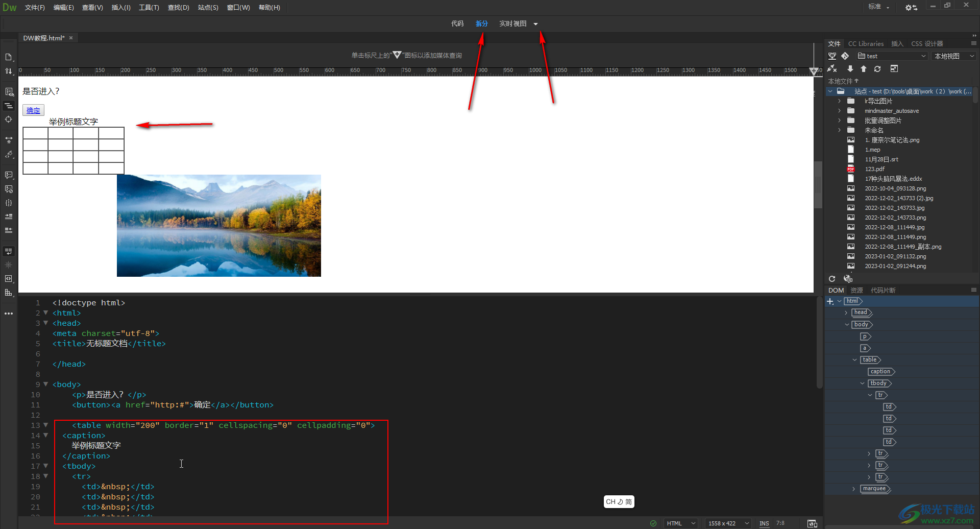Switch to 资源 tab
Image resolution: width=980 pixels, height=529 pixels.
coord(856,291)
